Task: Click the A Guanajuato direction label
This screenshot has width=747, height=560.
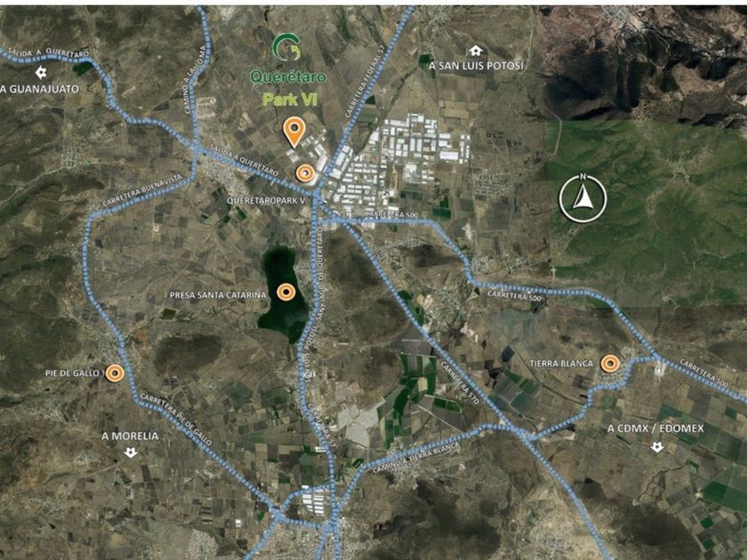Action: (x=39, y=89)
